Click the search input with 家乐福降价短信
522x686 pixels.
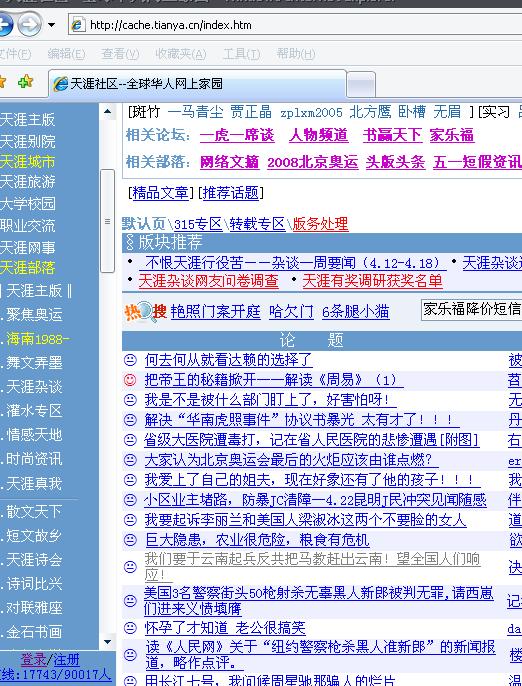[x=472, y=309]
